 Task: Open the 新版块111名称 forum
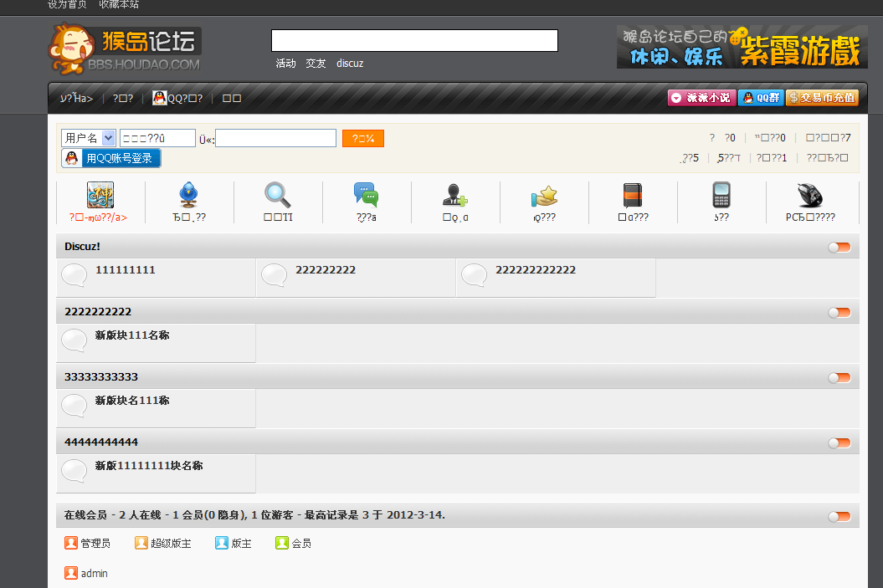131,335
